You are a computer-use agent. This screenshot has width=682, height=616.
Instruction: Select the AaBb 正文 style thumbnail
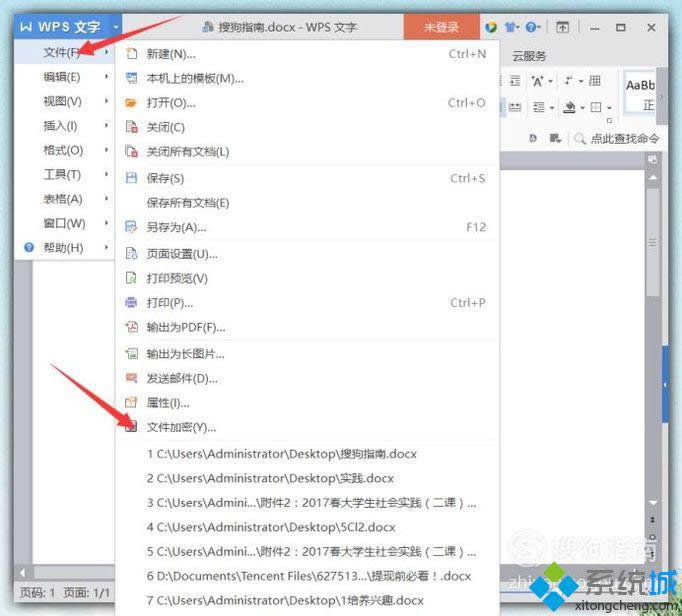coord(639,93)
